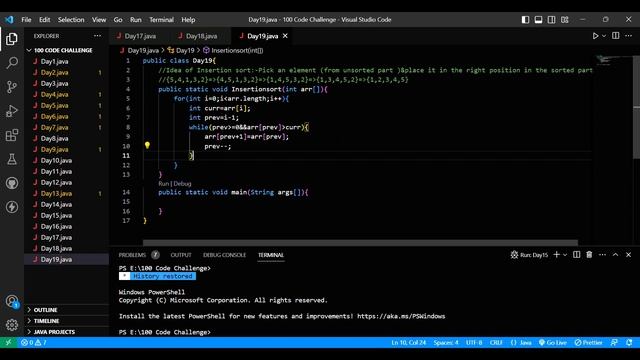Image resolution: width=640 pixels, height=360 pixels.
Task: Open the Run and Debug view
Action: tap(12, 111)
